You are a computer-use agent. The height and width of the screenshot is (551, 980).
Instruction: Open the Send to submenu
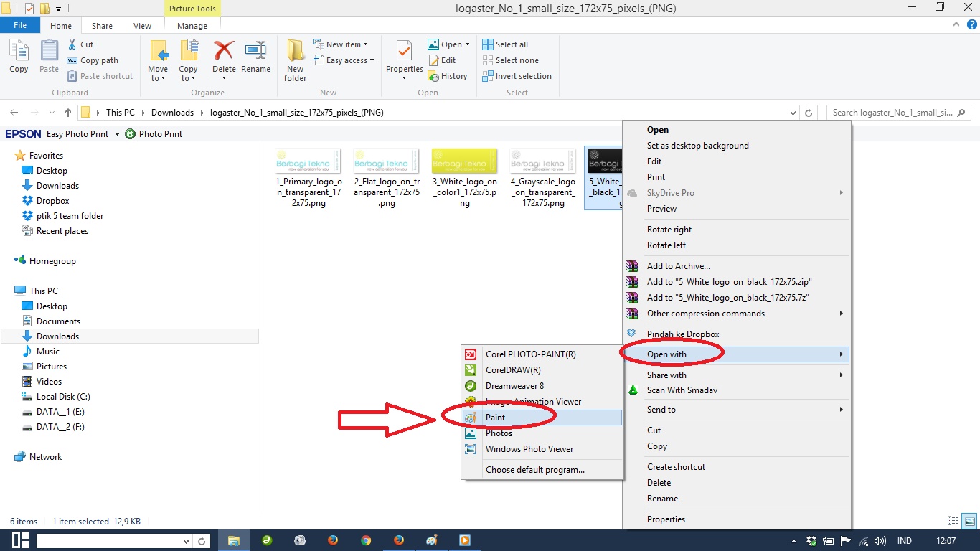[x=737, y=410]
